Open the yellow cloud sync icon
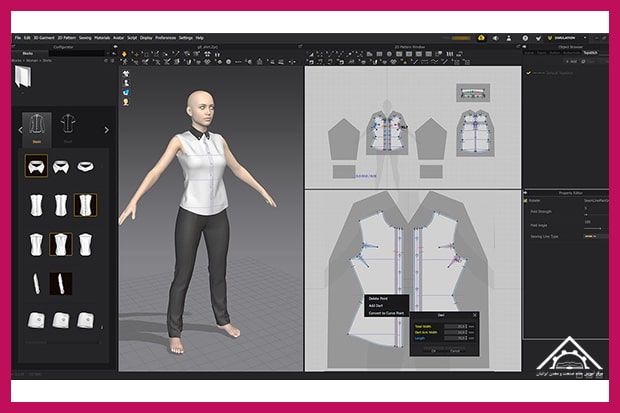620x413 pixels. (x=481, y=38)
